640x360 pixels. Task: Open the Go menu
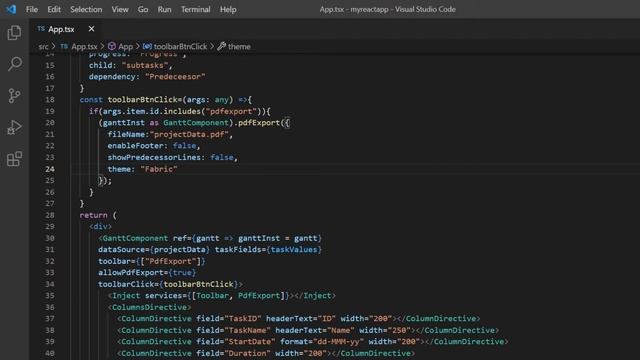coord(143,9)
